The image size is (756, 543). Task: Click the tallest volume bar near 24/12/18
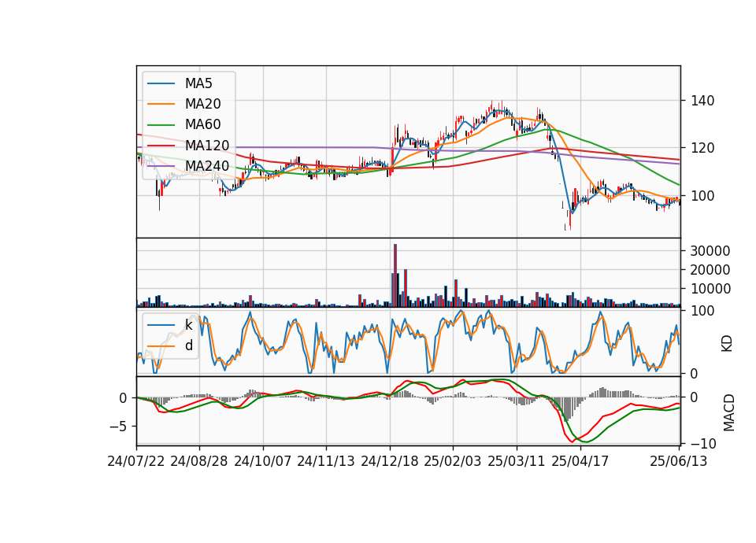[395, 275]
